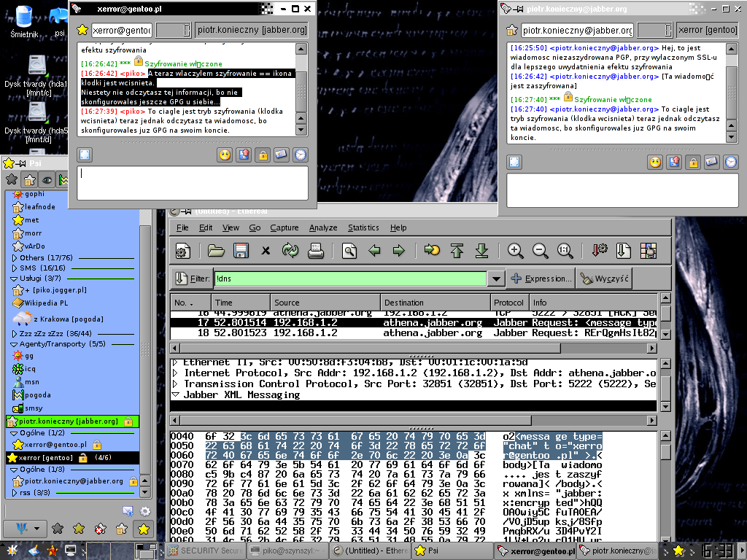Select gg transport in Psi roster
Image resolution: width=747 pixels, height=560 pixels.
tap(24, 356)
